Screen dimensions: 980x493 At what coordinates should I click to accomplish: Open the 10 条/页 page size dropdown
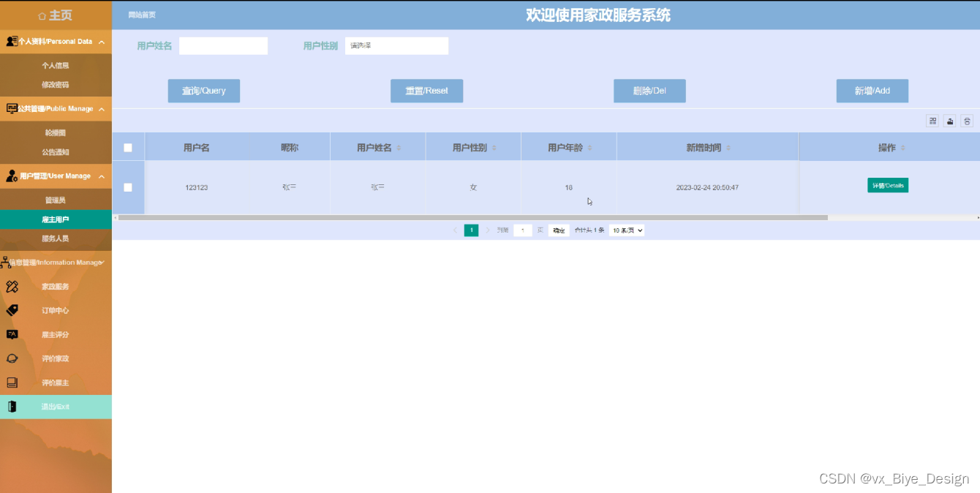[x=627, y=230]
